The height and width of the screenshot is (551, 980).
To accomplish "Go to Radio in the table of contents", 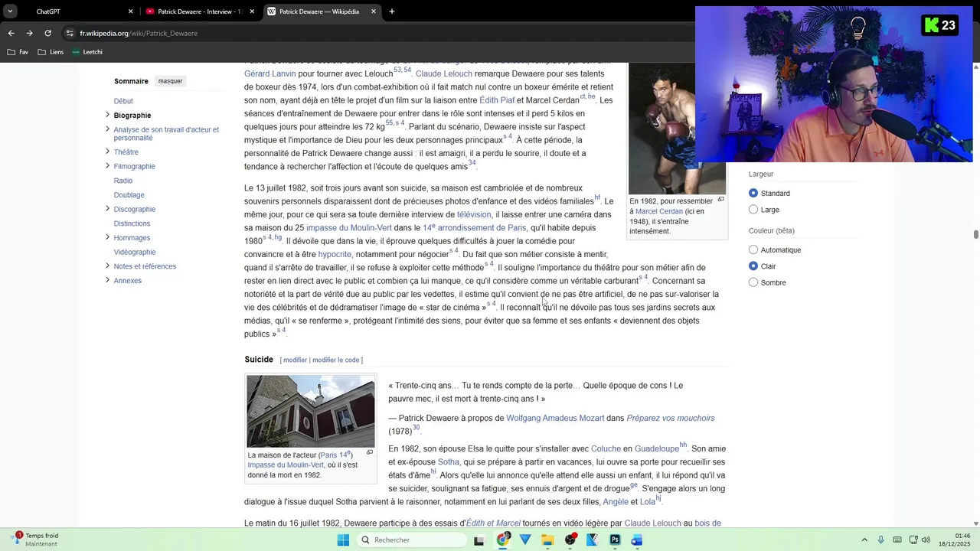I will pyautogui.click(x=123, y=181).
